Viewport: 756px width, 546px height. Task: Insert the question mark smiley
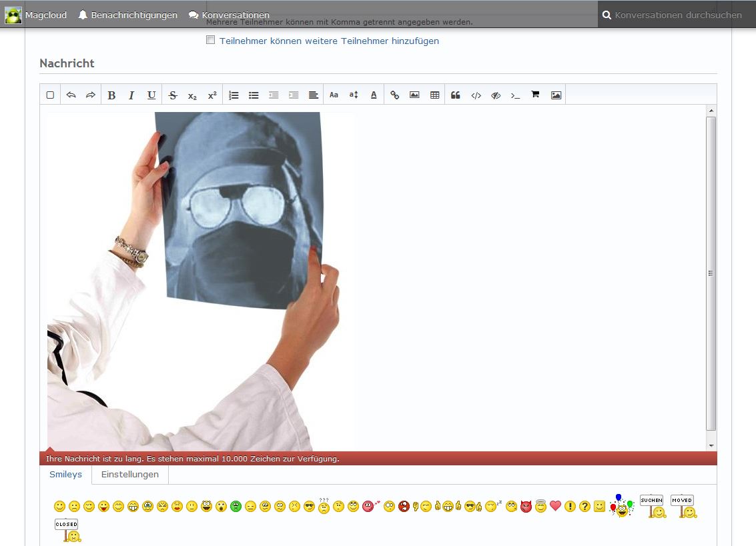585,506
